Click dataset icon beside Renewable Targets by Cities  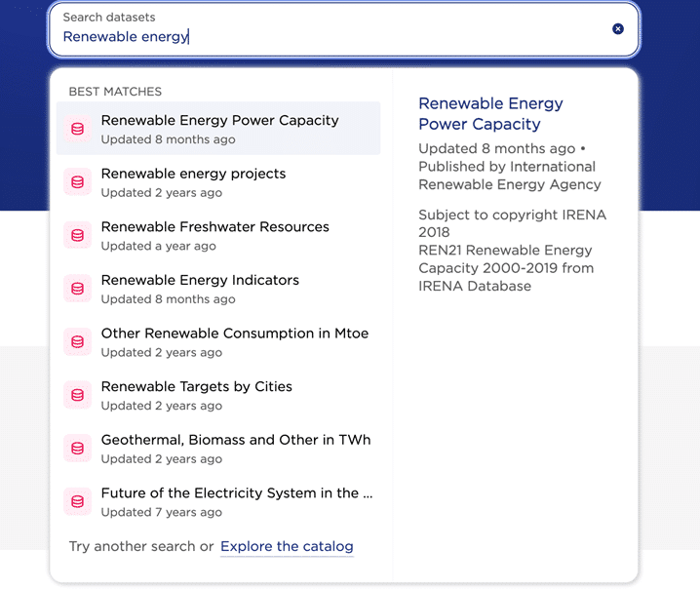pyautogui.click(x=78, y=395)
